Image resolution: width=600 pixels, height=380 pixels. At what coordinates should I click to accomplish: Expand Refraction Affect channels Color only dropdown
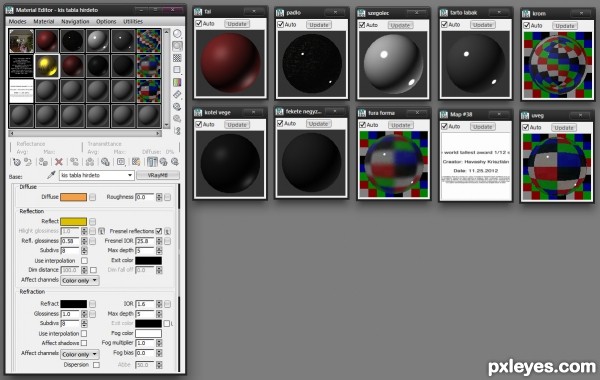click(80, 354)
